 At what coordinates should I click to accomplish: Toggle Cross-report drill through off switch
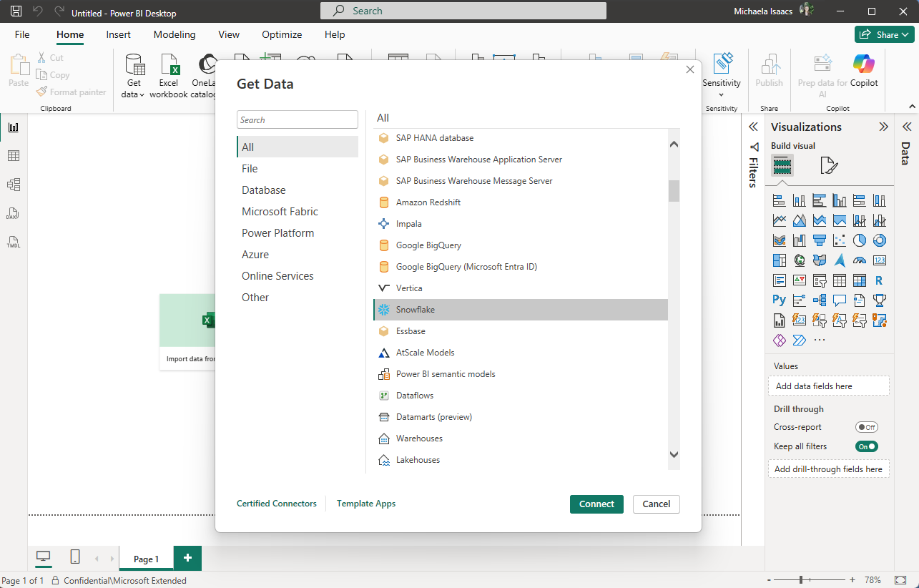point(866,427)
